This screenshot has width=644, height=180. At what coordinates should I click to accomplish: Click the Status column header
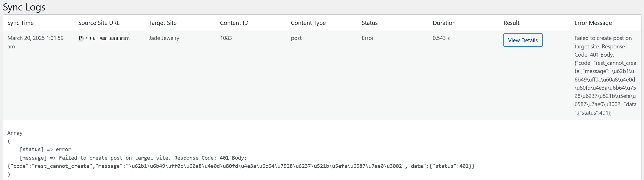(x=370, y=23)
